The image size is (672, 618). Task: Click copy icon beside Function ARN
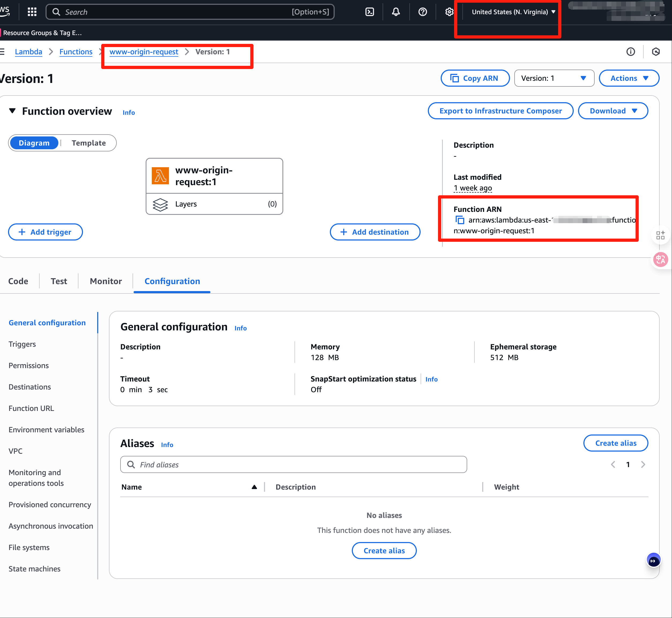coord(460,220)
